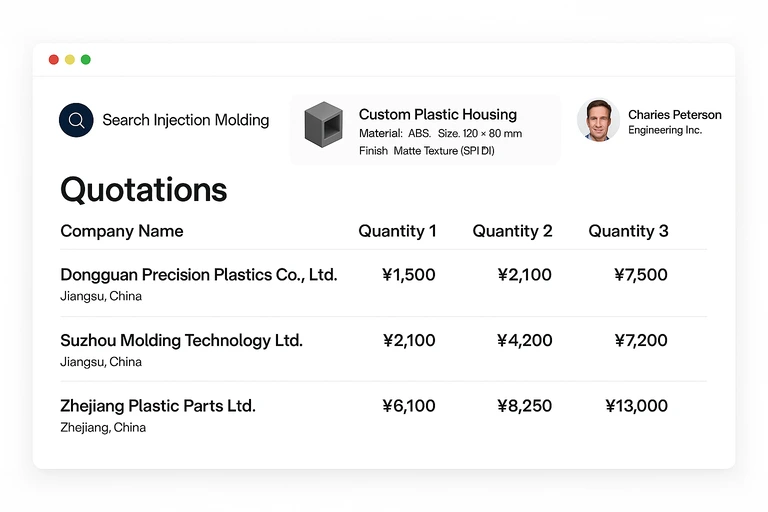Open Charles Peterson's profile avatar
768x512 pixels.
coord(598,121)
